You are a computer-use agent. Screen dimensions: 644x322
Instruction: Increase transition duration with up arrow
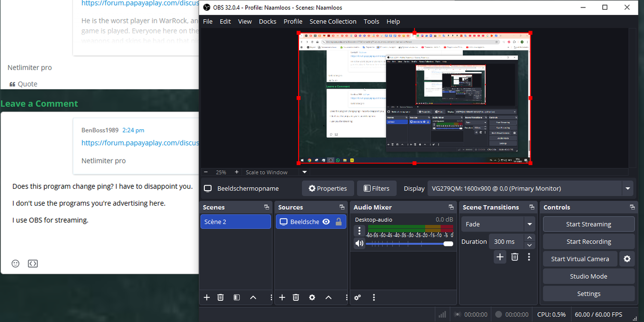529,238
